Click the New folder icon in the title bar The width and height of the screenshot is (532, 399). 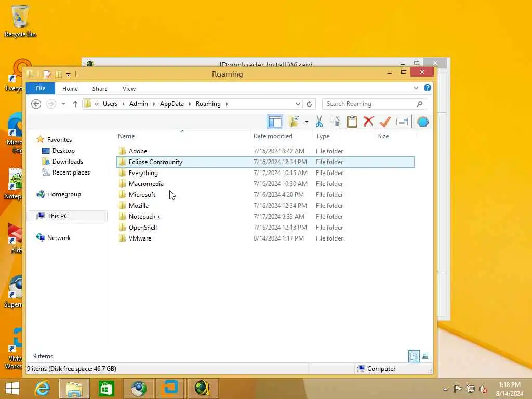(x=58, y=74)
